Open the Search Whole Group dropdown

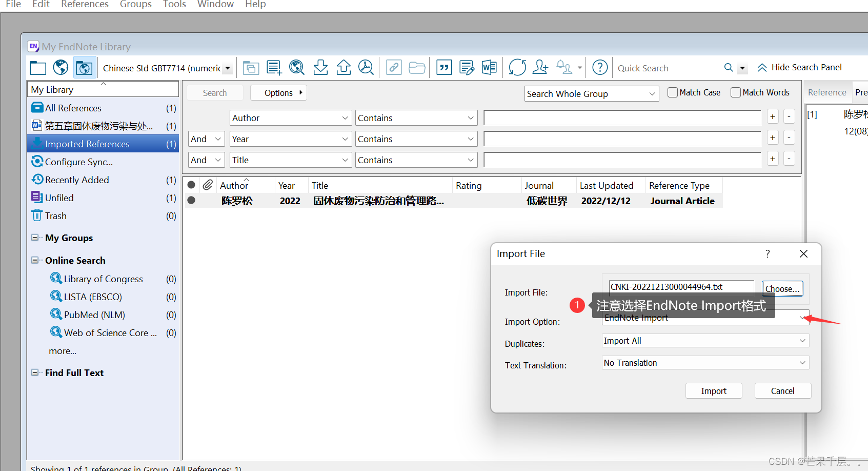(x=592, y=94)
